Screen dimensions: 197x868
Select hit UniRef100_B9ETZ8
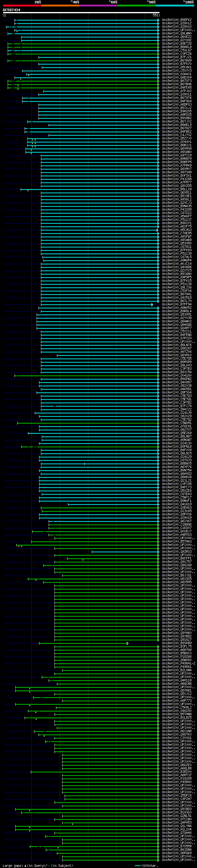[x=177, y=43]
